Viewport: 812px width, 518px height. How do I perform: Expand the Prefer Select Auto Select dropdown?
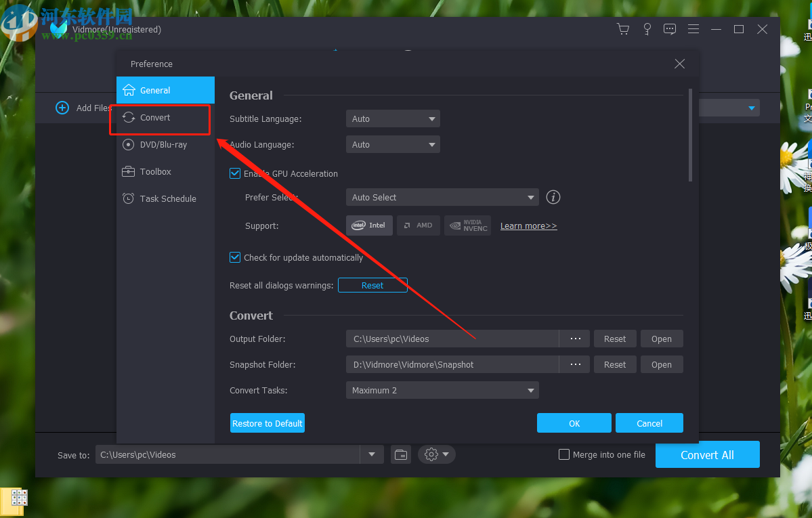click(x=442, y=197)
